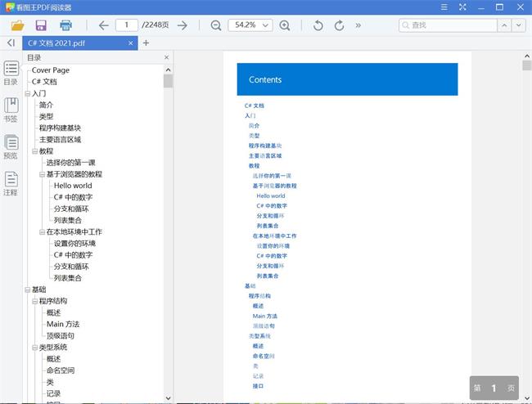Open 接口 link on page
Image resolution: width=532 pixels, height=404 pixels.
tap(258, 386)
